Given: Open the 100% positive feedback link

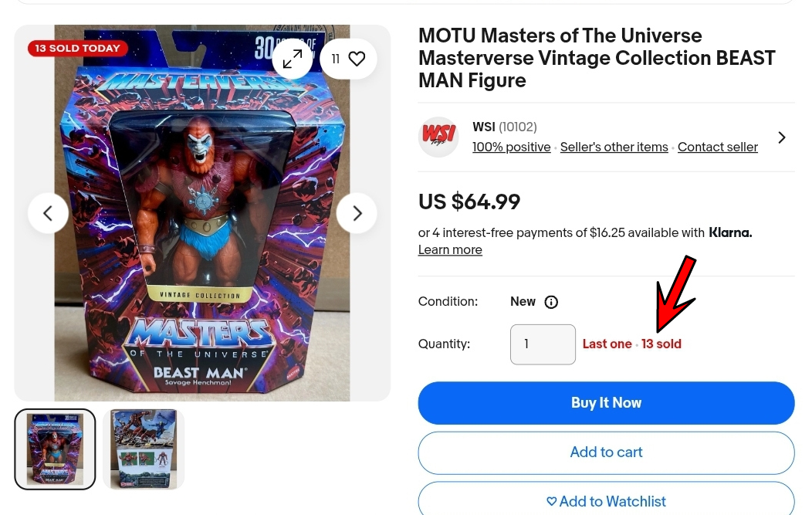Looking at the screenshot, I should 511,147.
